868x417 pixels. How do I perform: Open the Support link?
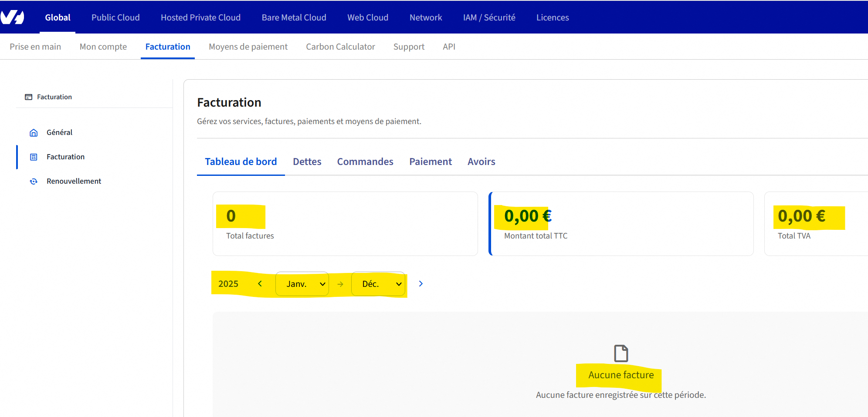click(408, 47)
